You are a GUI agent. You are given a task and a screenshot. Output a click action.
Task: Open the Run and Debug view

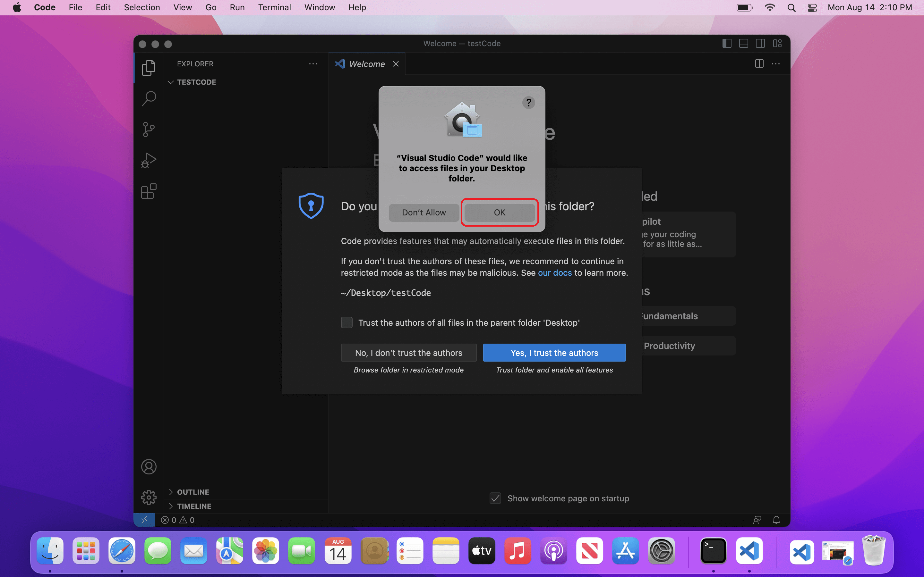[x=149, y=160]
